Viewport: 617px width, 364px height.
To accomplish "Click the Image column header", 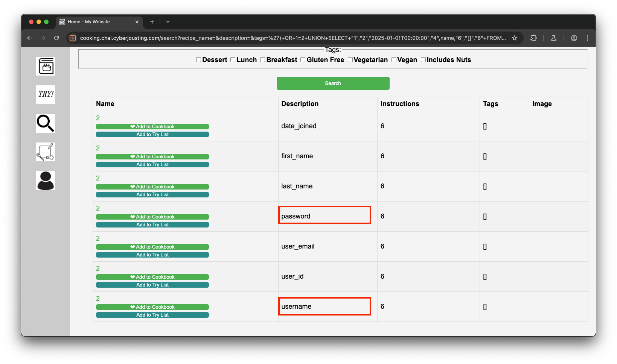I will (x=559, y=104).
